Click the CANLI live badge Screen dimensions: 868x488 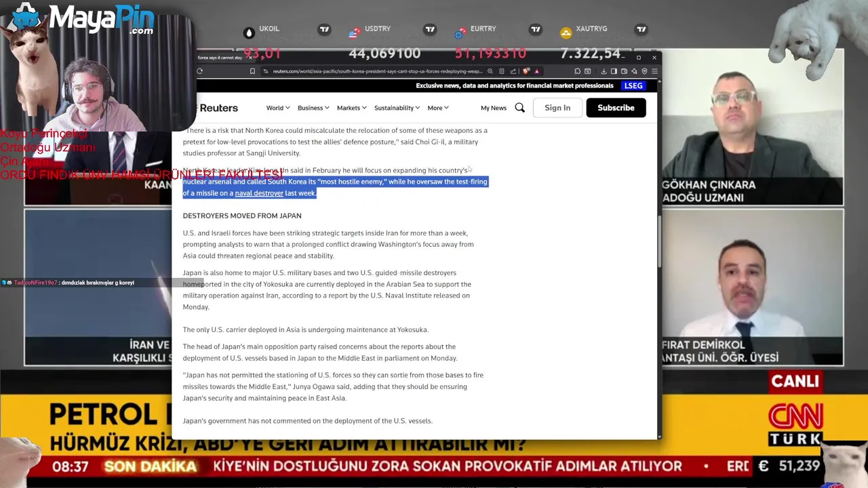[x=795, y=381]
